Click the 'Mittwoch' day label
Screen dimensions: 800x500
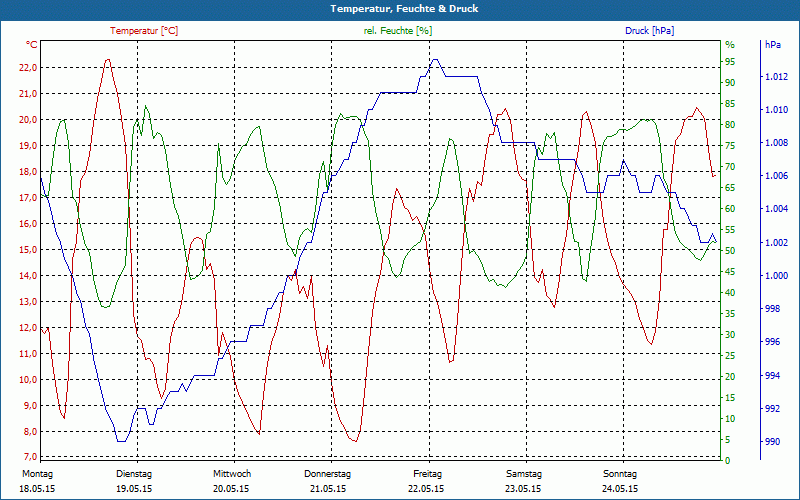click(232, 474)
